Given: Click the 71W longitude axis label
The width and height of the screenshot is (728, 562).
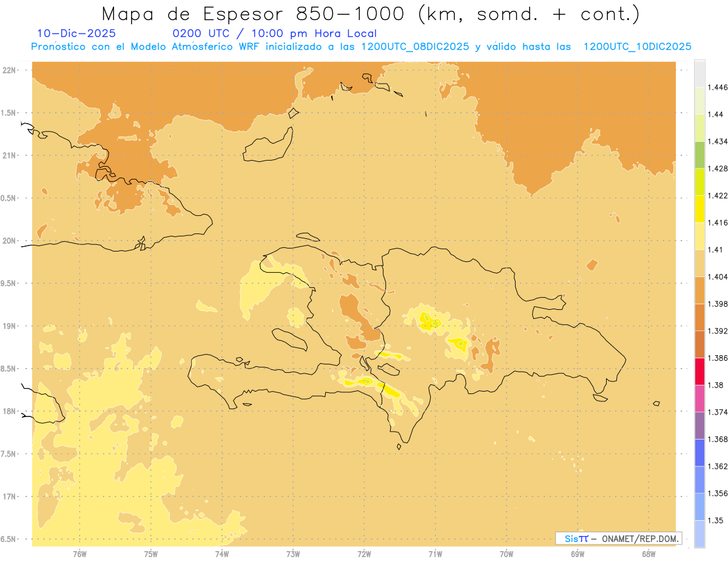Looking at the screenshot, I should pyautogui.click(x=435, y=554).
